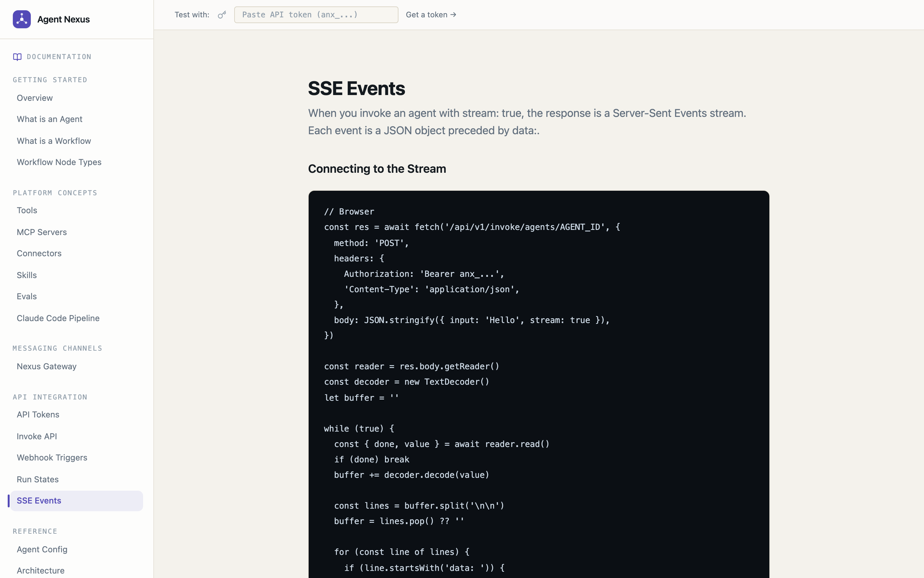This screenshot has width=924, height=578.
Task: Click the Agent Nexus logo icon
Action: pyautogui.click(x=22, y=19)
